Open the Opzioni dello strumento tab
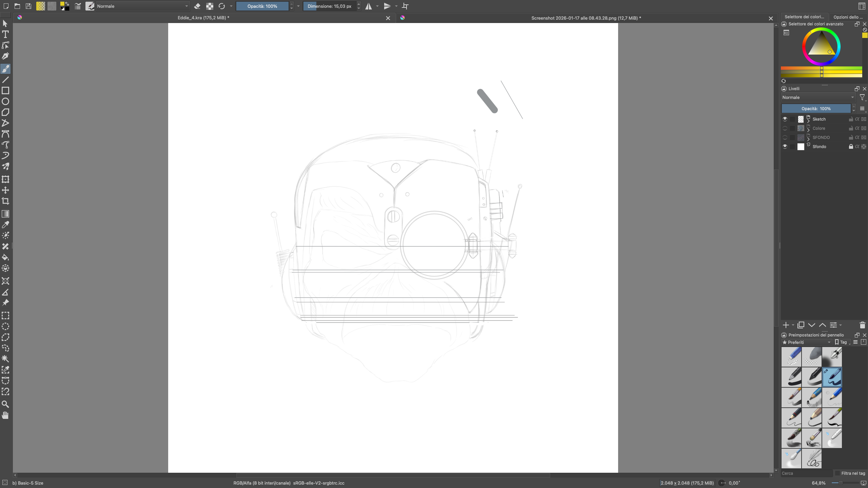This screenshot has height=488, width=868. (x=848, y=17)
